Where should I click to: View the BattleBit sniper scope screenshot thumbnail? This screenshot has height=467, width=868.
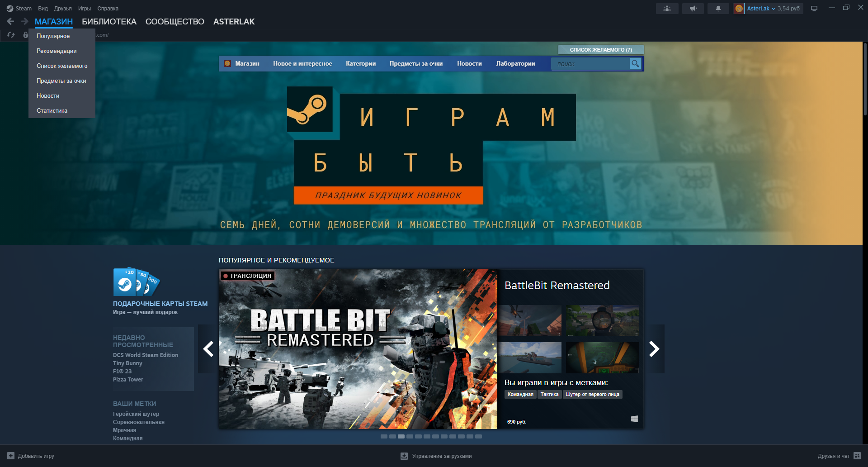(x=603, y=320)
